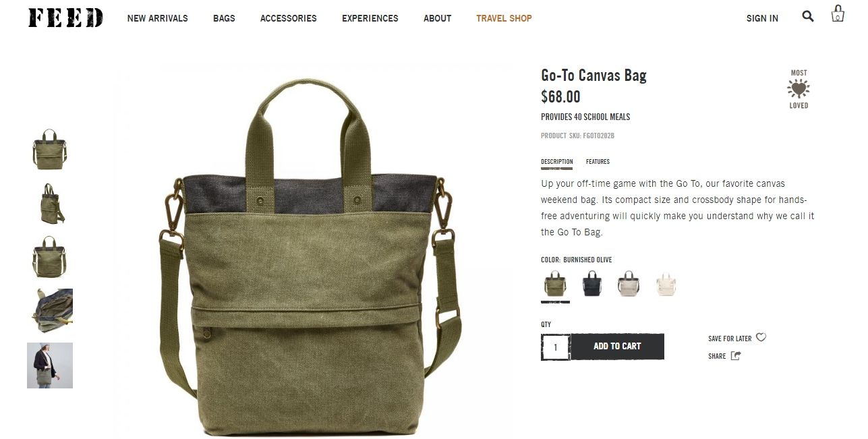Screen dimensions: 868x439
Task: Open the shopping bag cart icon
Action: pos(838,14)
